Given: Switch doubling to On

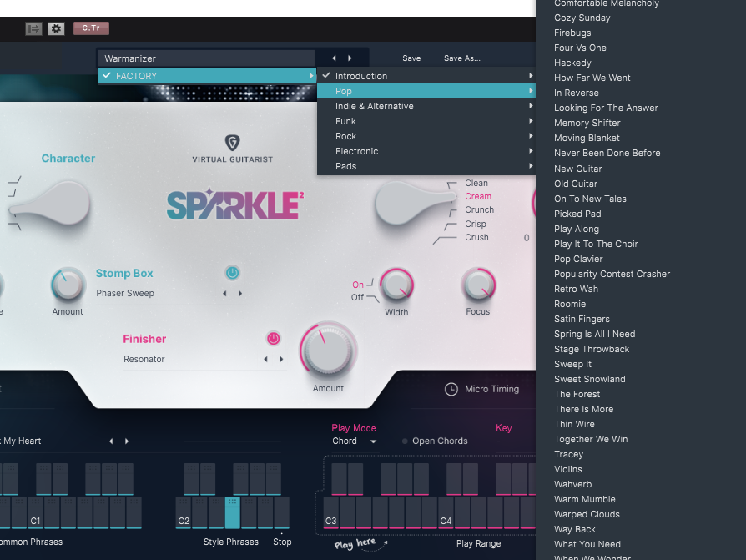Looking at the screenshot, I should [358, 285].
